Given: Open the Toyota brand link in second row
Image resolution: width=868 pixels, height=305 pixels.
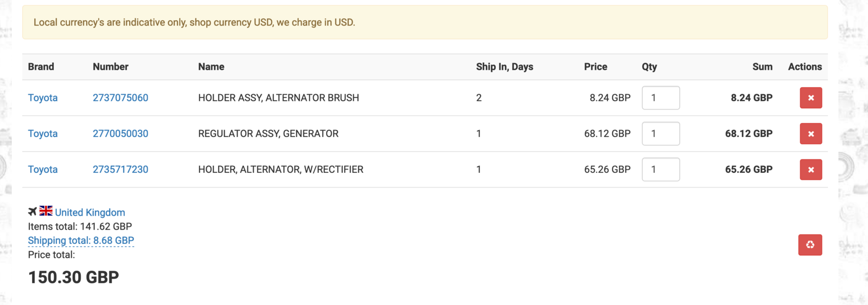Looking at the screenshot, I should pyautogui.click(x=43, y=134).
